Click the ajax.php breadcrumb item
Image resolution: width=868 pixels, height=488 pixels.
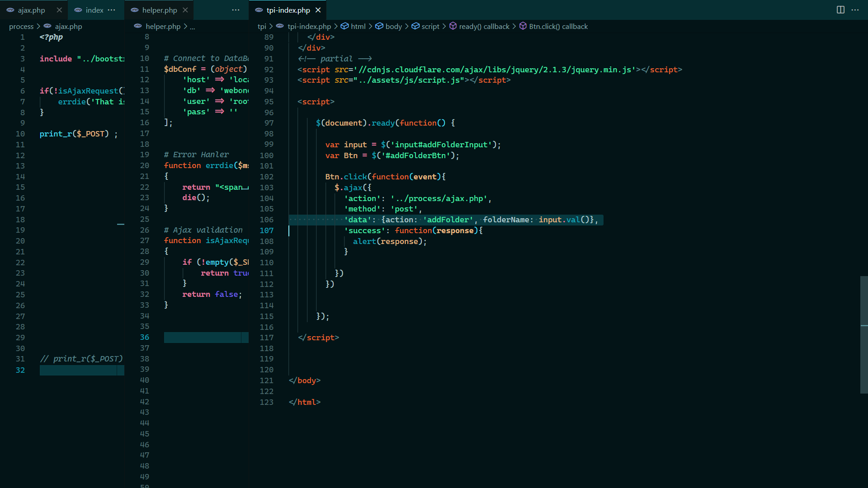click(x=69, y=27)
